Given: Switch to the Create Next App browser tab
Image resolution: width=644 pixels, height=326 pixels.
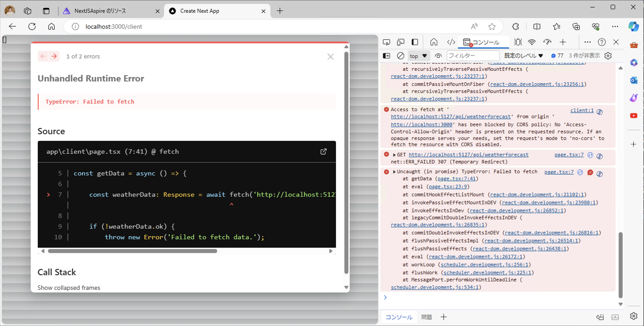Looking at the screenshot, I should [200, 11].
